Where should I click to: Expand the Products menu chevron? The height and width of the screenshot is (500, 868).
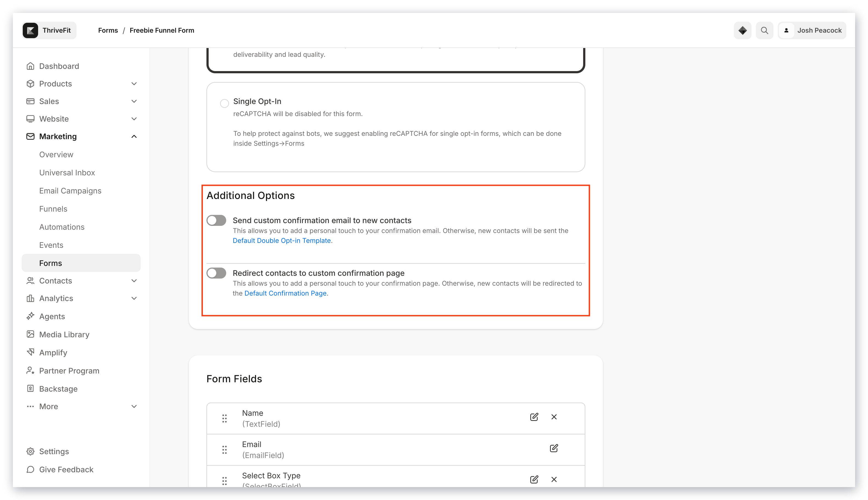pos(134,83)
